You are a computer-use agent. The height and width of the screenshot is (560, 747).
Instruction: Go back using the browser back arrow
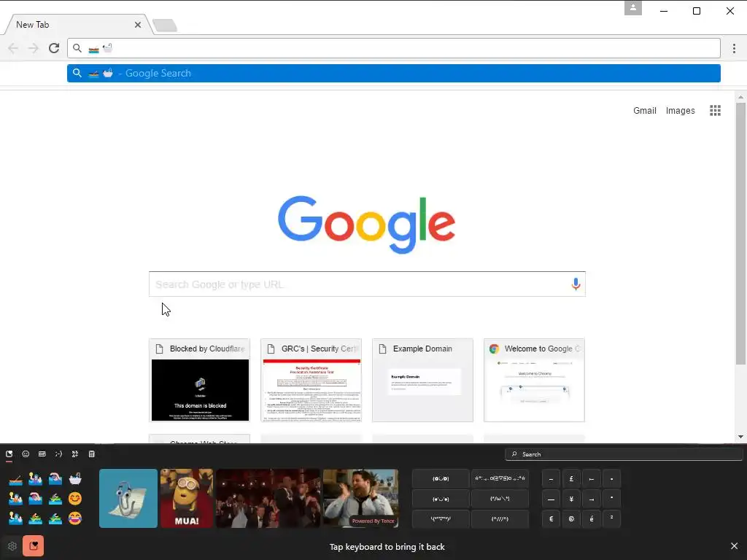[13, 48]
